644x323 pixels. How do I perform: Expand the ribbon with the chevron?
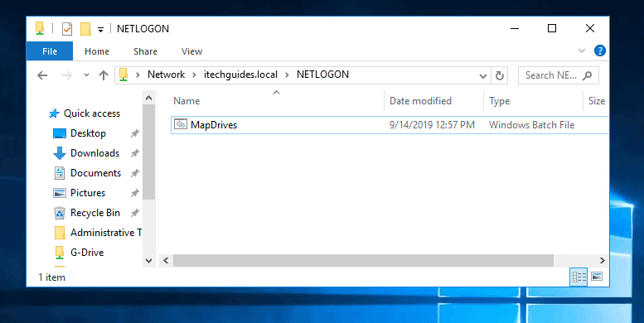point(582,51)
